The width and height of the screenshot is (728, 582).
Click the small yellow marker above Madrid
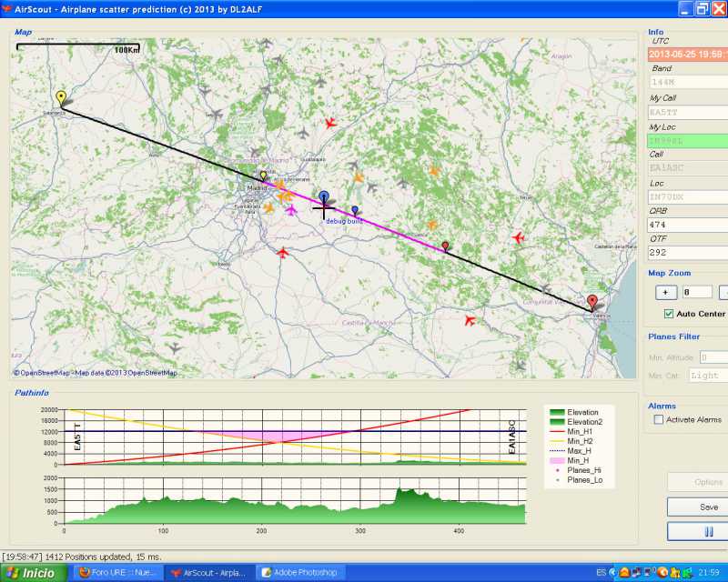pyautogui.click(x=263, y=175)
